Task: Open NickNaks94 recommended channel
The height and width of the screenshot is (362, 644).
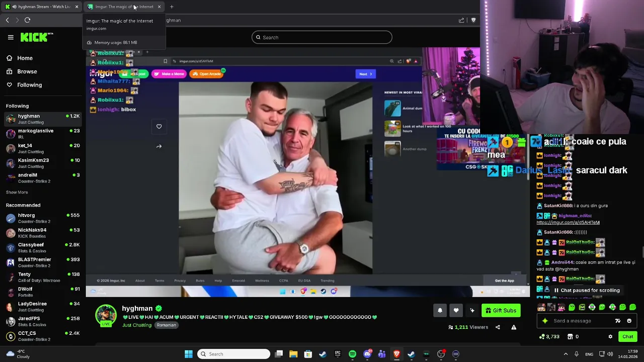Action: pos(42,233)
